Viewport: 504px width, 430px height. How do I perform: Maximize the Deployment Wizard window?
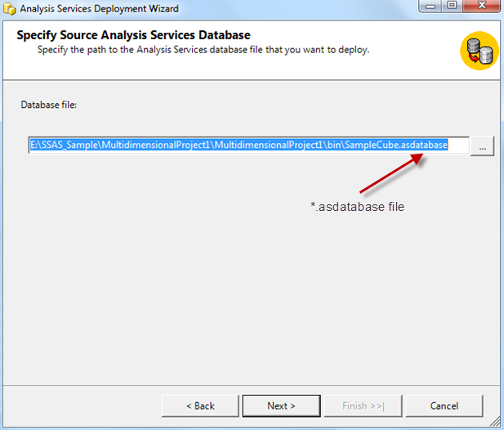[x=452, y=6]
